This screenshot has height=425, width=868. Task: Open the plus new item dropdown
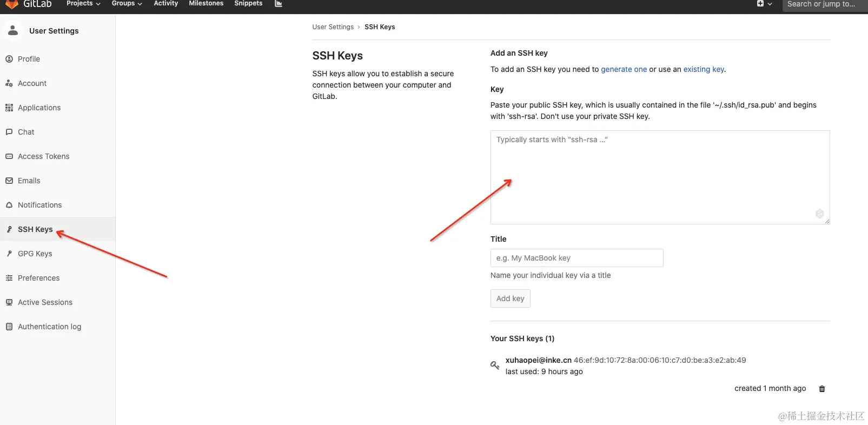(764, 4)
